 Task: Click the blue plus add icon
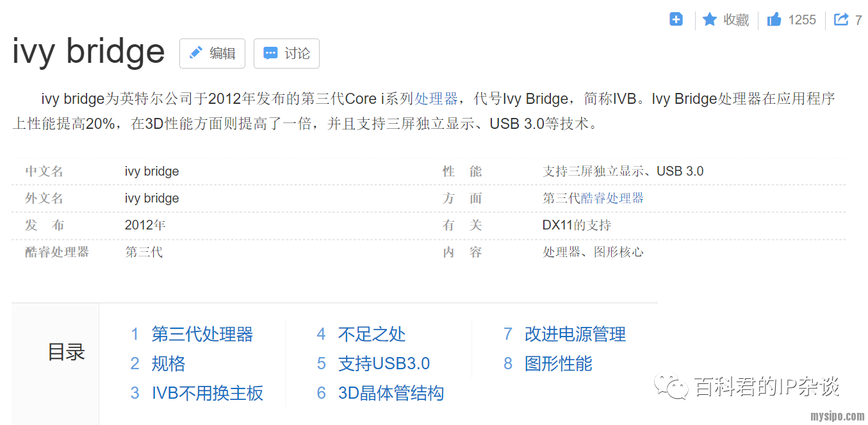point(676,19)
